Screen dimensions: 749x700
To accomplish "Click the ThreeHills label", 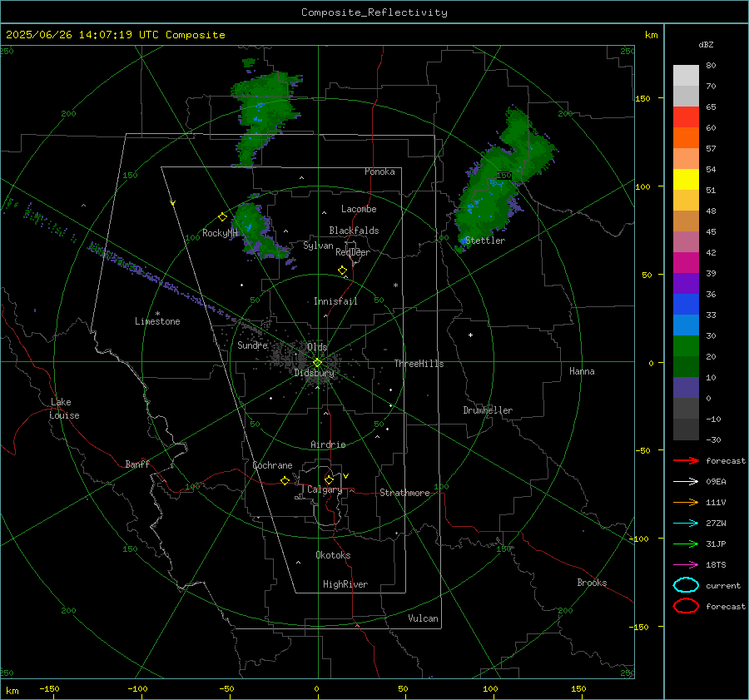I will [419, 364].
